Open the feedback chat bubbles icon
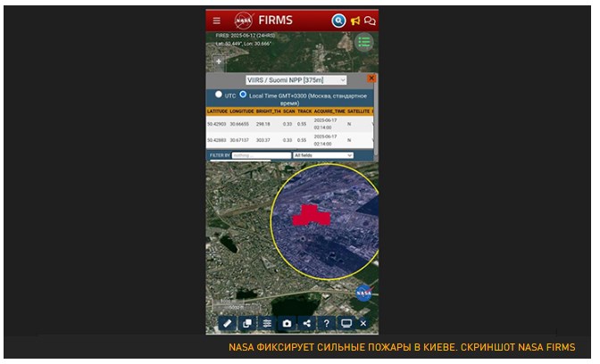The height and width of the screenshot is (364, 600). 370,21
